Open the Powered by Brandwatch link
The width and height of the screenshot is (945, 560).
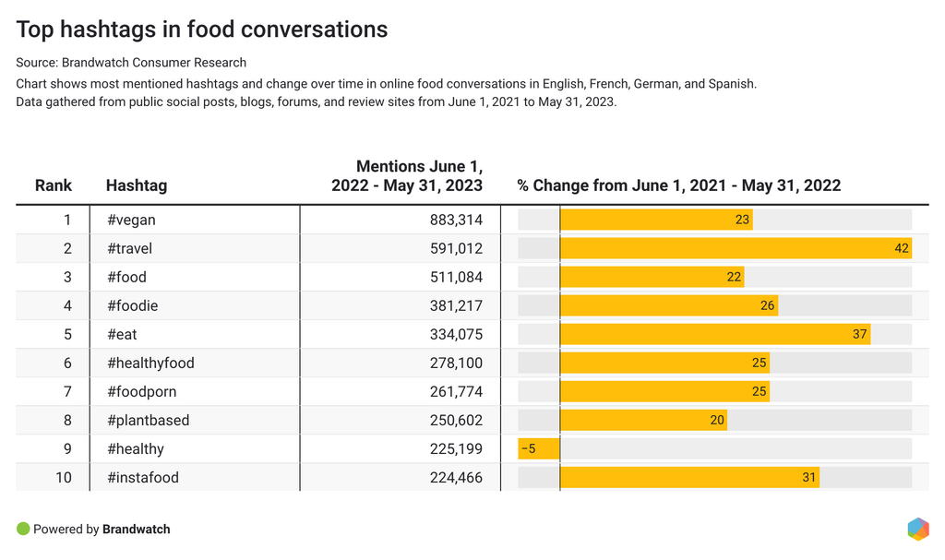tap(102, 530)
